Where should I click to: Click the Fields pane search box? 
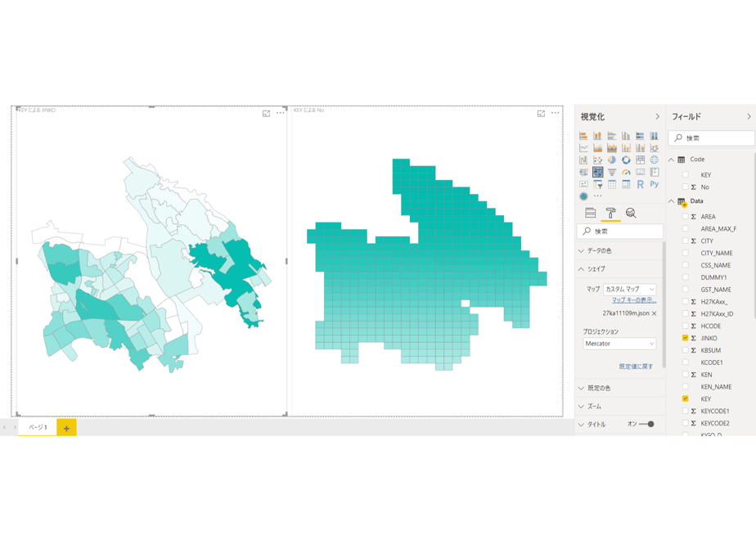pos(711,138)
